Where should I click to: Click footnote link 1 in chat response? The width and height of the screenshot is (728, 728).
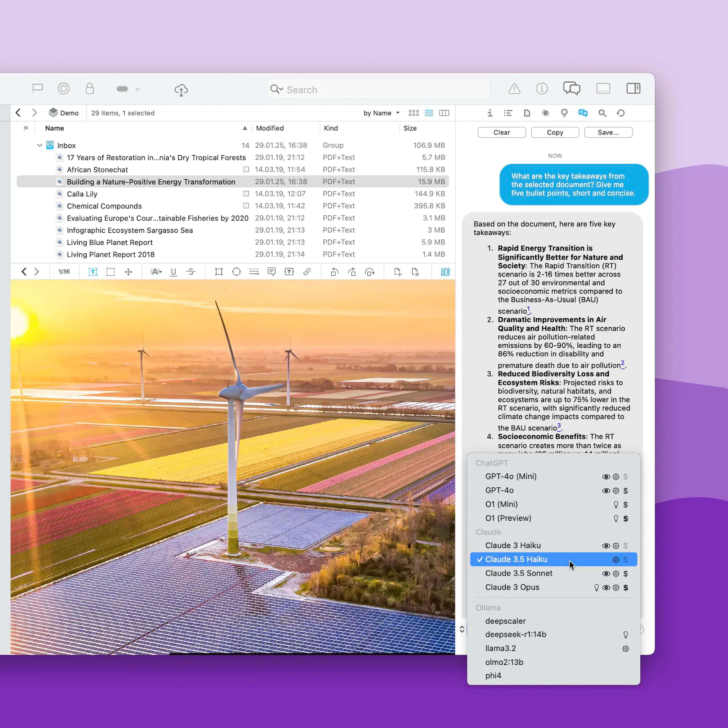pyautogui.click(x=529, y=309)
